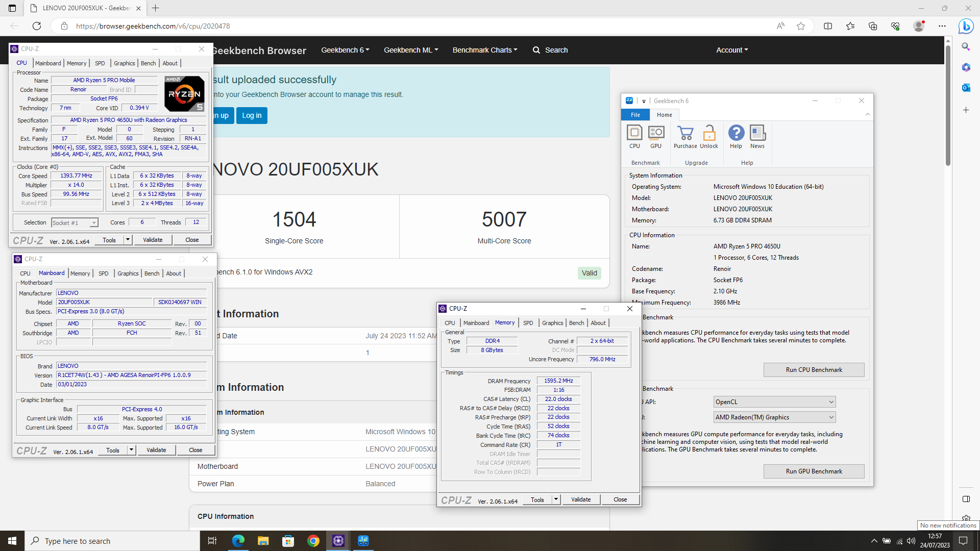Click the Run GPU Benchmark button
Screen dimensions: 980x551
[814, 471]
